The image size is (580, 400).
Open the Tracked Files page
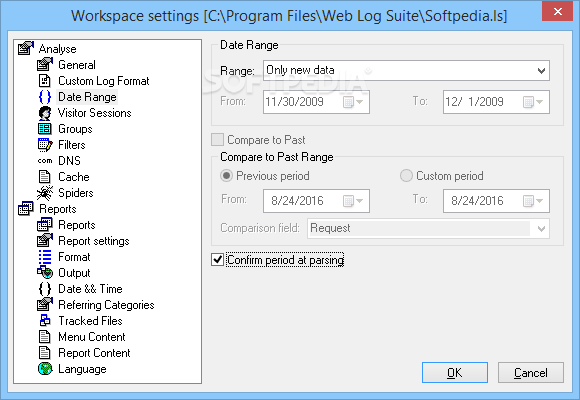[90, 321]
